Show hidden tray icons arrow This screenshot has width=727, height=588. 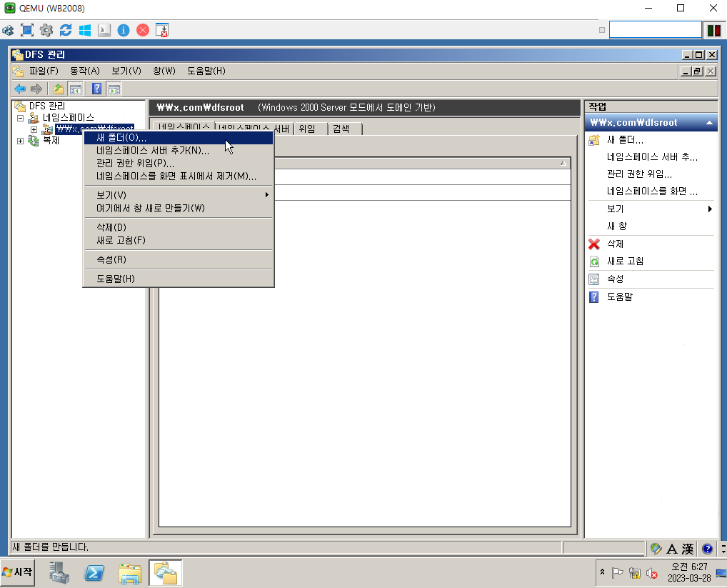coord(602,572)
